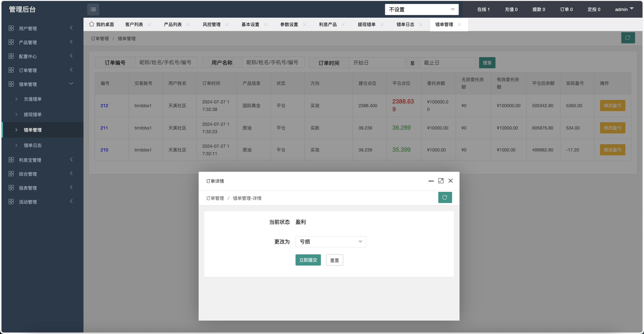
Task: Refresh the 错单管理 page with refresh icon
Action: point(628,38)
